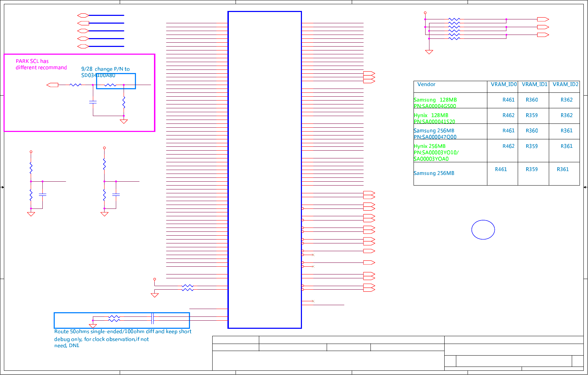The height and width of the screenshot is (375, 588).
Task: Click R362 in the Samsung 128MB row
Action: [x=566, y=100]
